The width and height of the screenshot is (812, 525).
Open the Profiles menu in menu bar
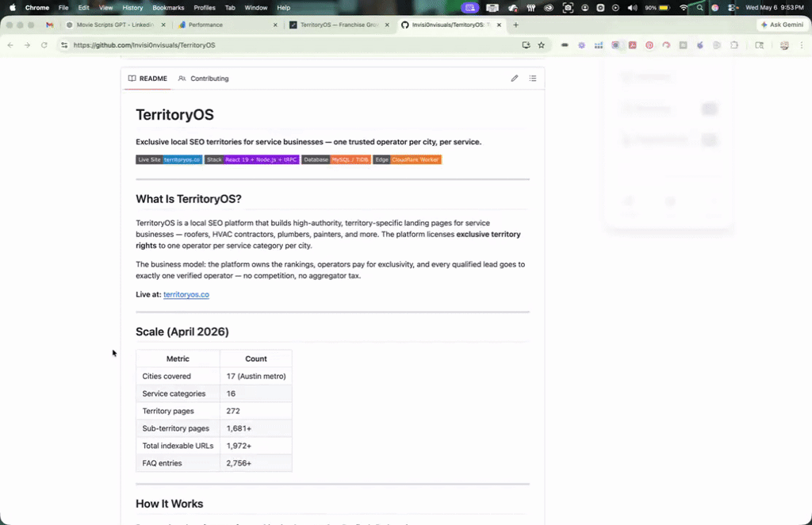click(205, 8)
